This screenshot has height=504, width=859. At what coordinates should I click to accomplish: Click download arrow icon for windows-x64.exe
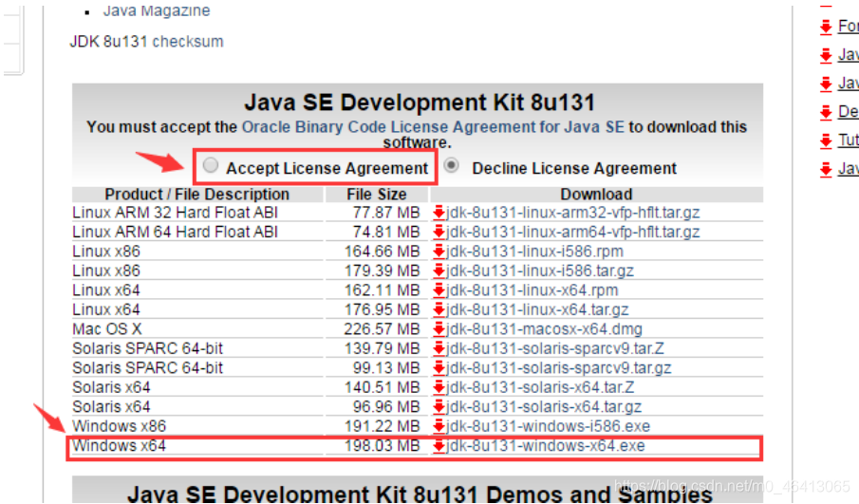(439, 446)
